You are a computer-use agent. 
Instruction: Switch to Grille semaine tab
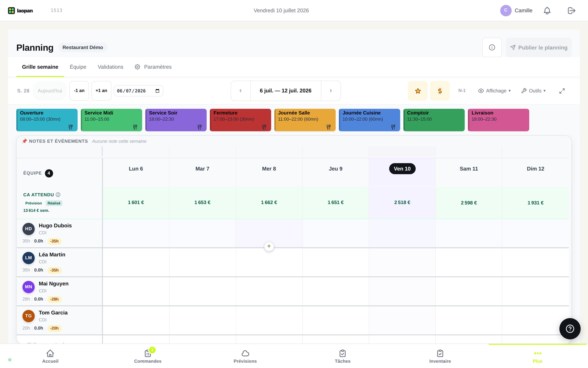tap(40, 67)
